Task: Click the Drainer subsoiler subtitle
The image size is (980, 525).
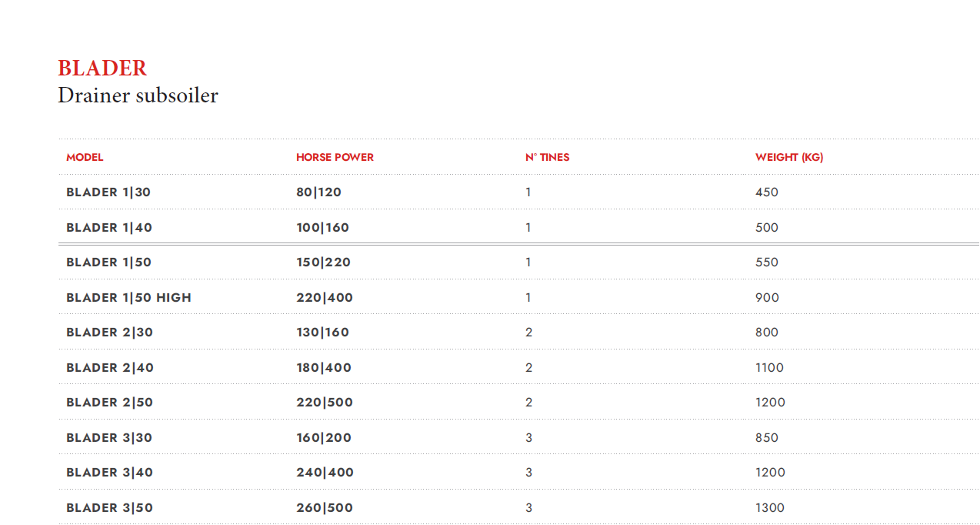Action: 138,95
